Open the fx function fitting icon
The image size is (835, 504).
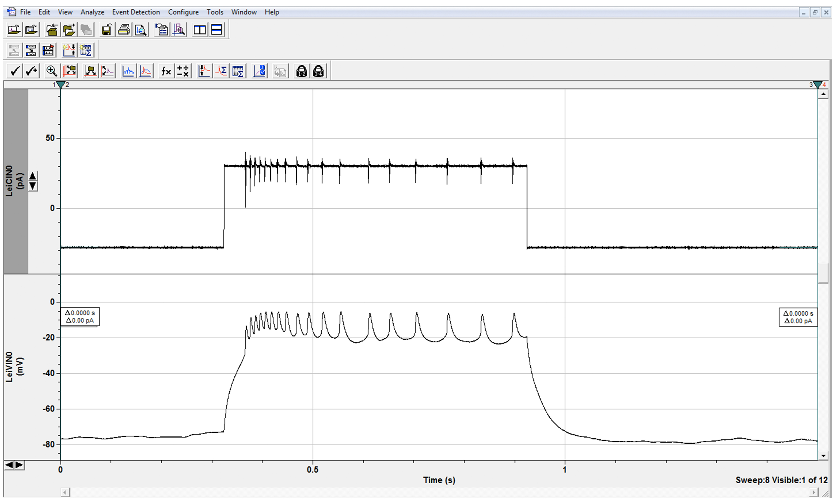tap(166, 71)
